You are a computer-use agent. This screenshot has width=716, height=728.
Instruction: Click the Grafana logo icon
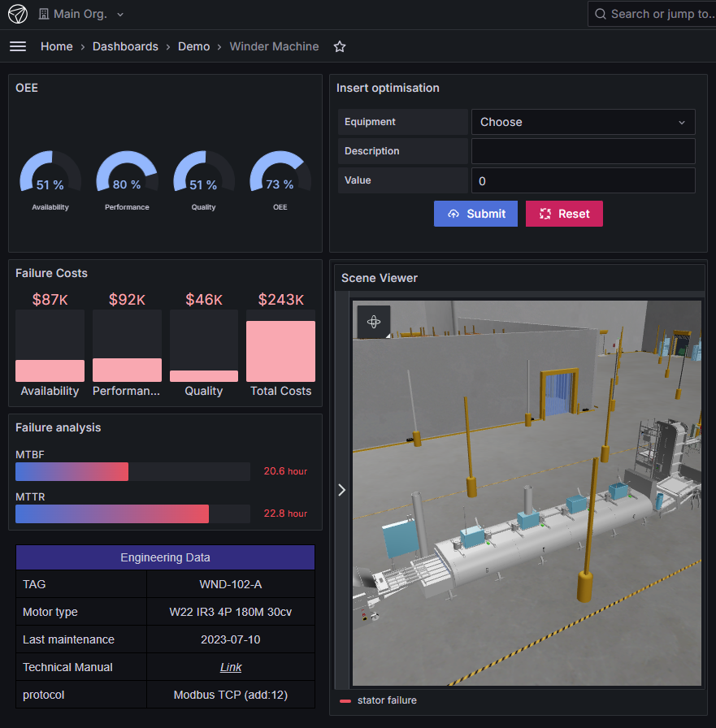click(x=18, y=14)
